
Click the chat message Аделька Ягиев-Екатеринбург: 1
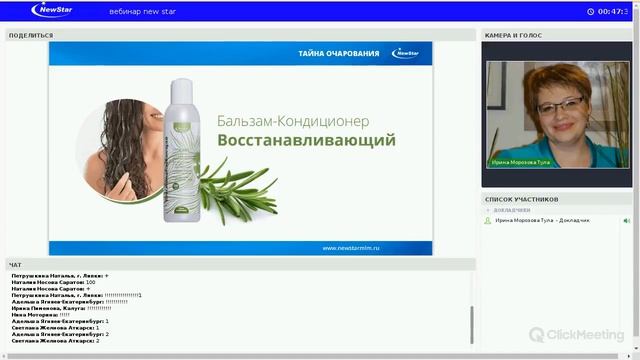pyautogui.click(x=60, y=321)
